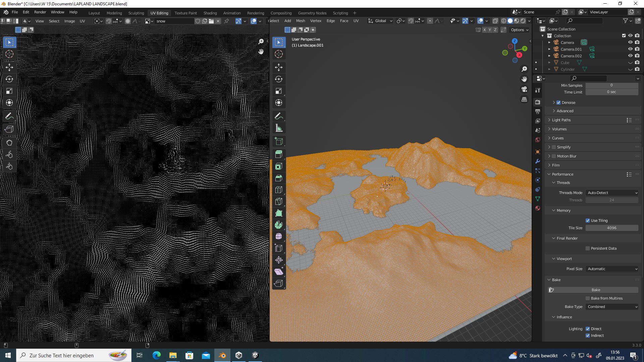644x362 pixels.
Task: Toggle the Denoise checkbox
Action: pyautogui.click(x=558, y=103)
